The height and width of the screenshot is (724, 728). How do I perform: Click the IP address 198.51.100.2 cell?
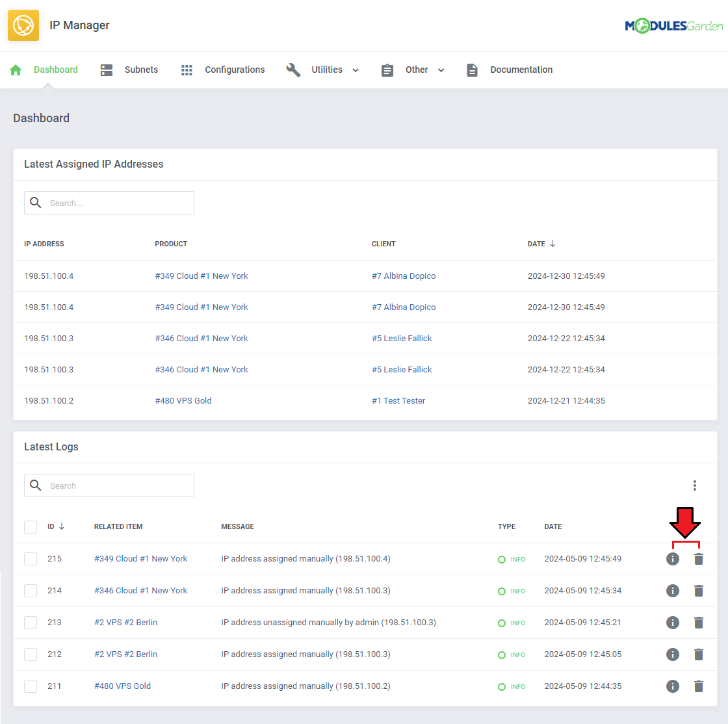[49, 400]
